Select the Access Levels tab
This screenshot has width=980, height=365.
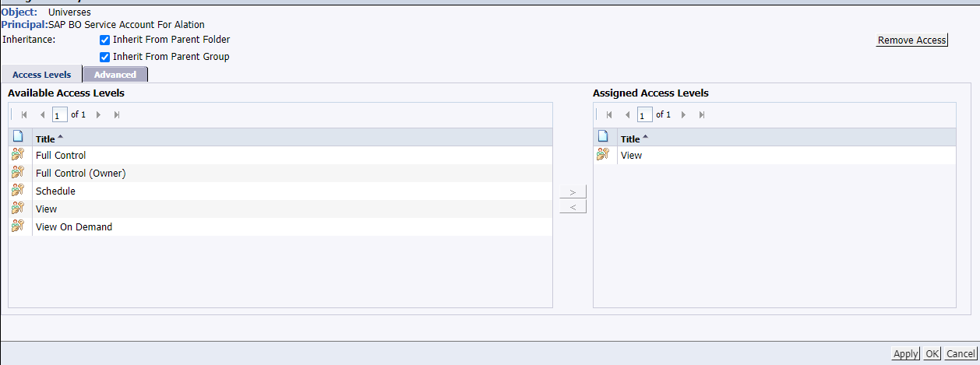[x=42, y=75]
